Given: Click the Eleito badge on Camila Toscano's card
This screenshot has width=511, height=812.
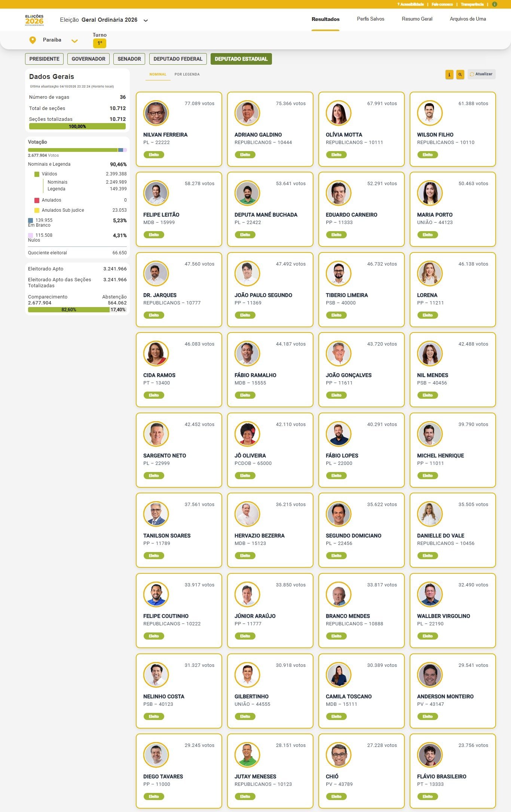Looking at the screenshot, I should [336, 717].
